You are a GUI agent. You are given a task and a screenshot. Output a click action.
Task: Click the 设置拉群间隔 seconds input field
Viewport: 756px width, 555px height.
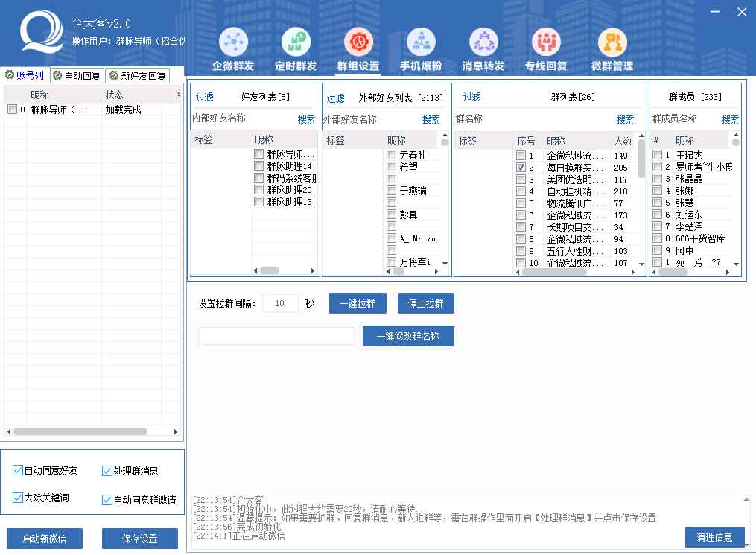[281, 303]
